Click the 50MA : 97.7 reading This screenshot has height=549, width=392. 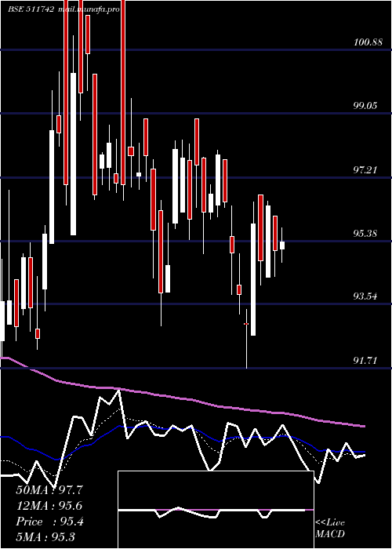click(x=49, y=490)
